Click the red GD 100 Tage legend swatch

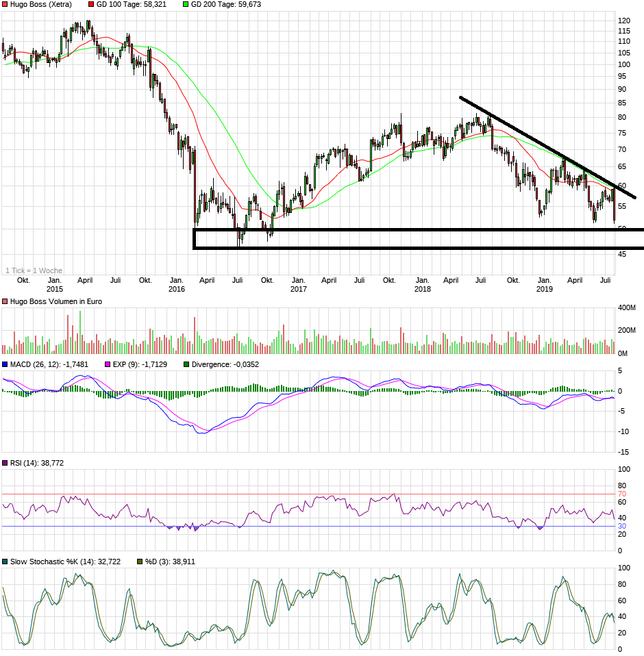(92, 4)
